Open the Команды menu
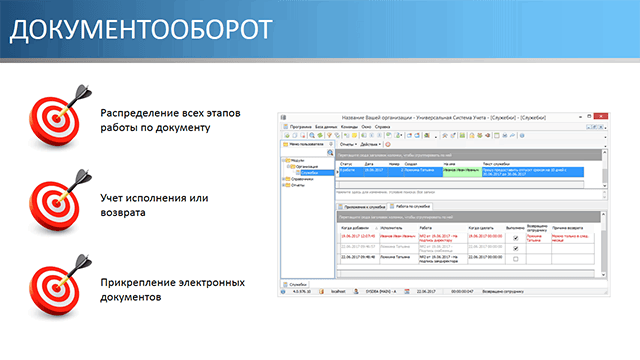The image size is (640, 360). [x=349, y=127]
